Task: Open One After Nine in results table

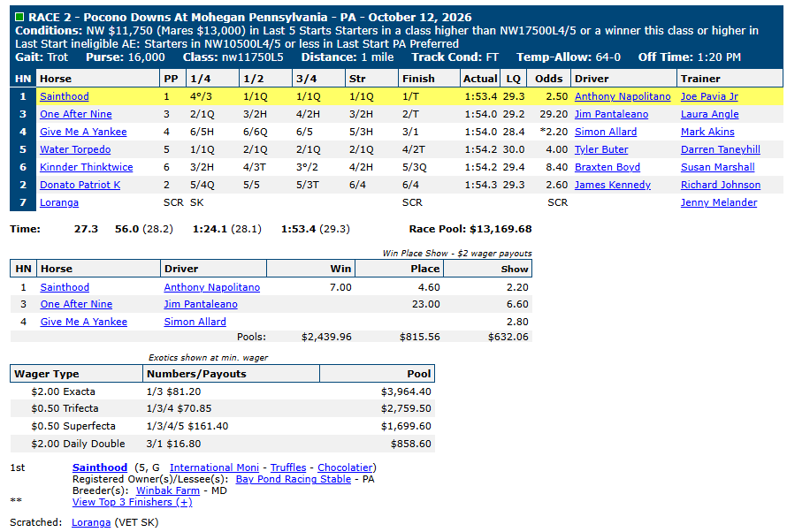Action: pyautogui.click(x=76, y=114)
